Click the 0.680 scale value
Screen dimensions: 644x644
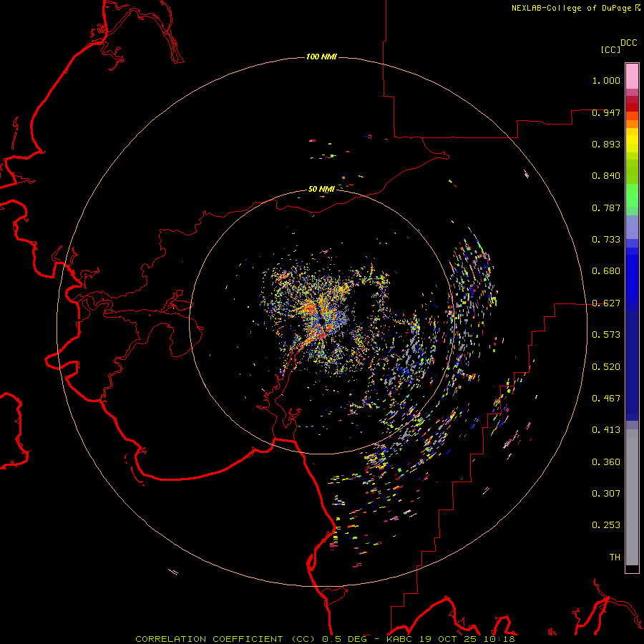click(x=606, y=271)
